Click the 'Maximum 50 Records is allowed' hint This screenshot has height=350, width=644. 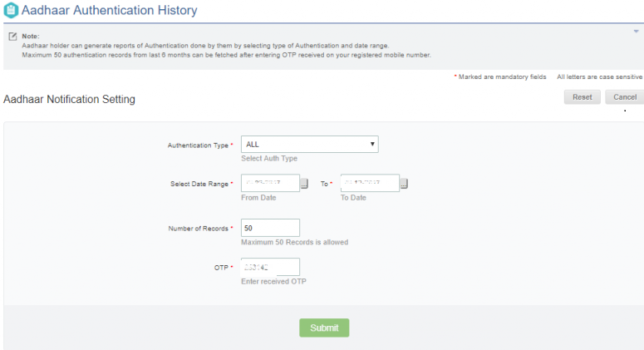[x=294, y=243]
